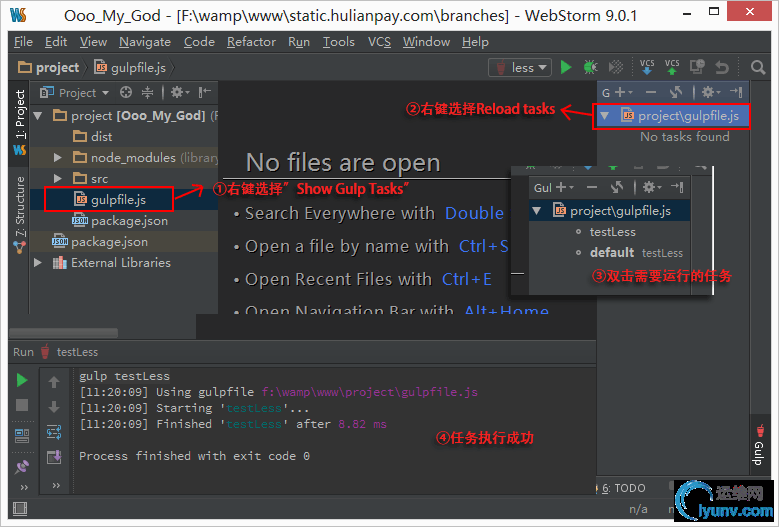Select testLess task in Gulp popup
The height and width of the screenshot is (527, 779).
(612, 232)
